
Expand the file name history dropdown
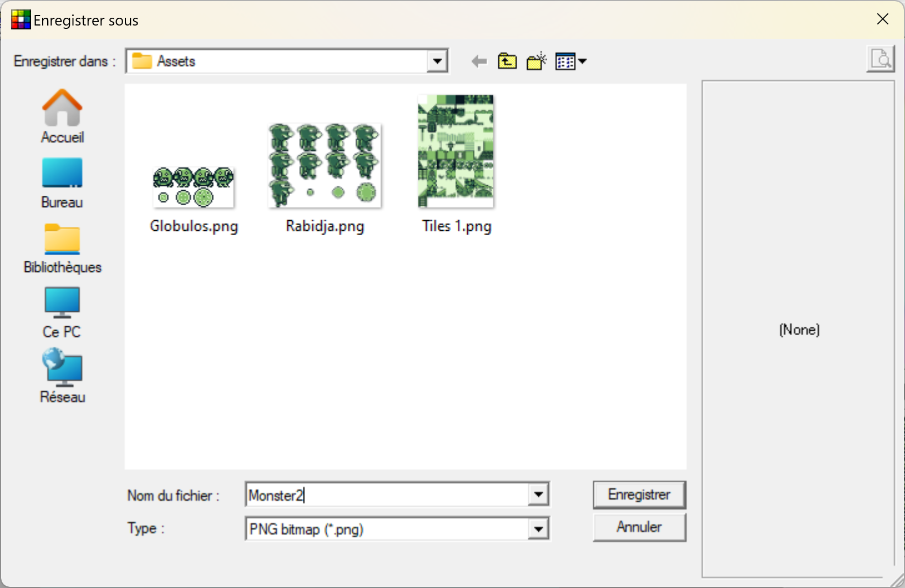pos(538,495)
